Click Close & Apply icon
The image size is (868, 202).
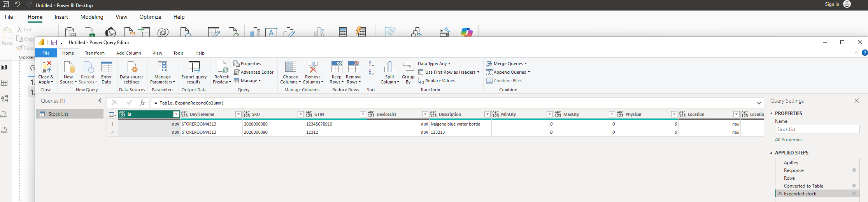[46, 67]
